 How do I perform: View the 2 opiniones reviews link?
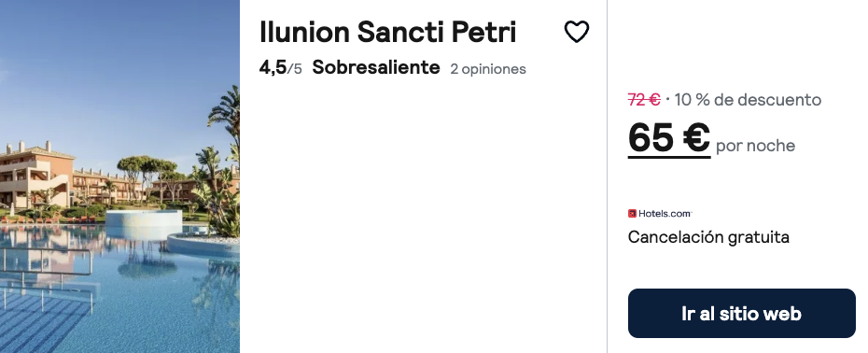click(488, 69)
